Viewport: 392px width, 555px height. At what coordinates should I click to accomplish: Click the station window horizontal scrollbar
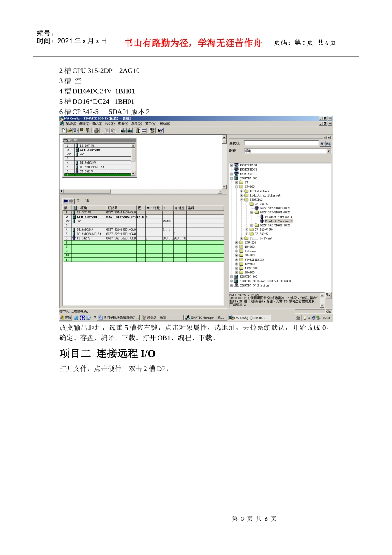click(x=141, y=192)
